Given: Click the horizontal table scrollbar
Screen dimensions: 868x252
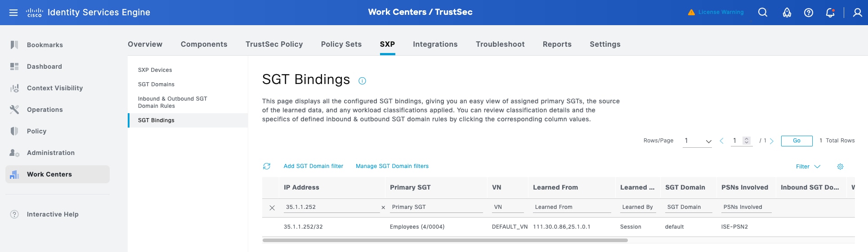Looking at the screenshot, I should pyautogui.click(x=445, y=240).
